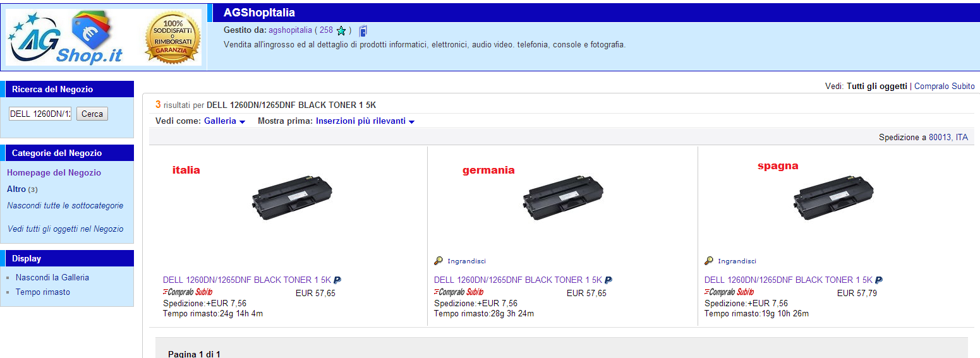Open germania DELL 1260DN/1265DNF BLACK TONER listing
This screenshot has height=358, width=980.
point(518,280)
